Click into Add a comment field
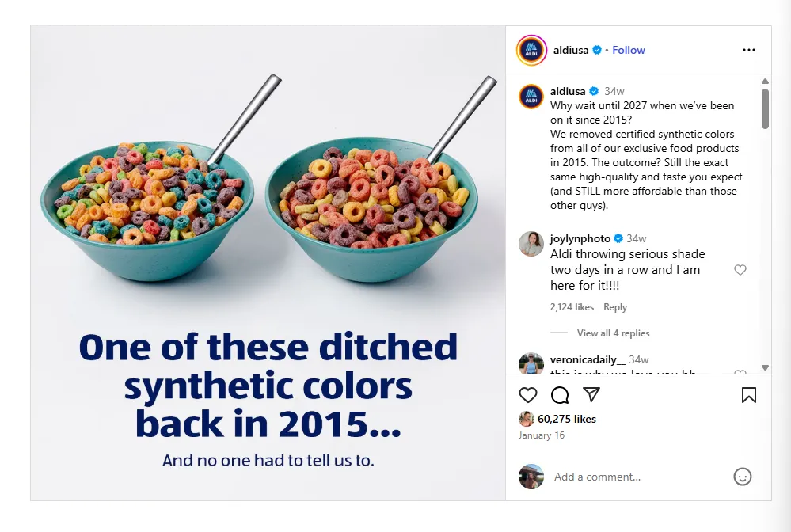Viewport: 791px width, 532px height. pos(633,477)
